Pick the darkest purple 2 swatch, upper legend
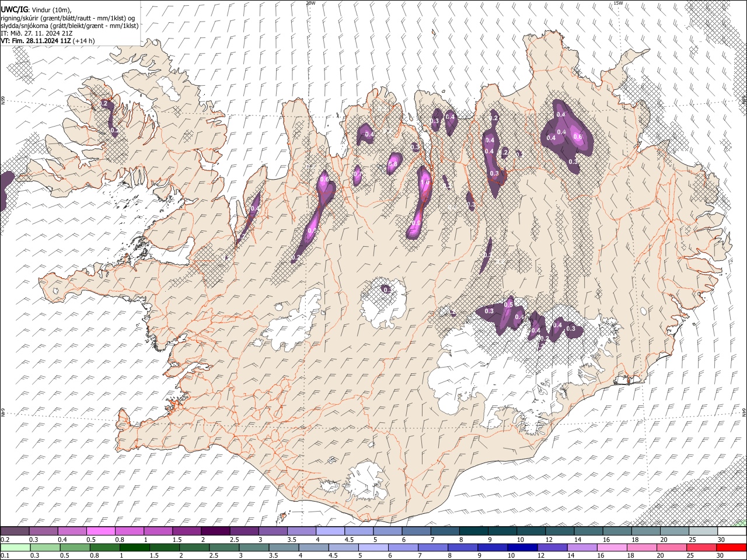747x560 pixels. click(215, 531)
